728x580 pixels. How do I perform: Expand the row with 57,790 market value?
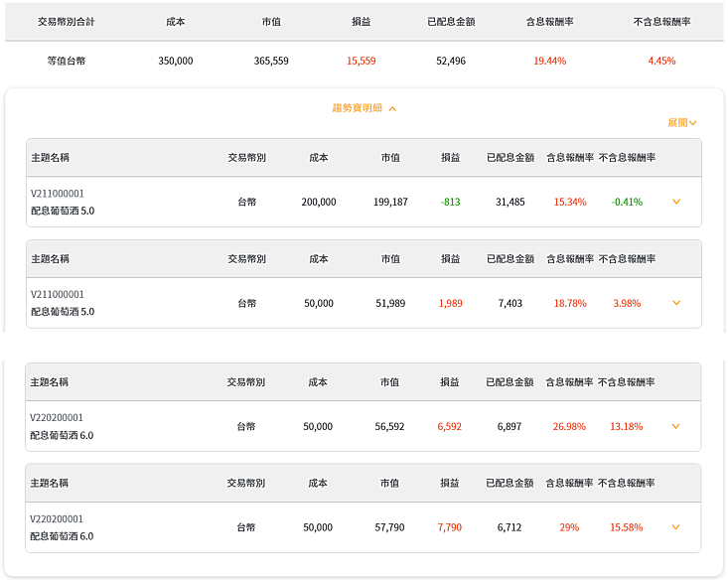click(x=675, y=527)
